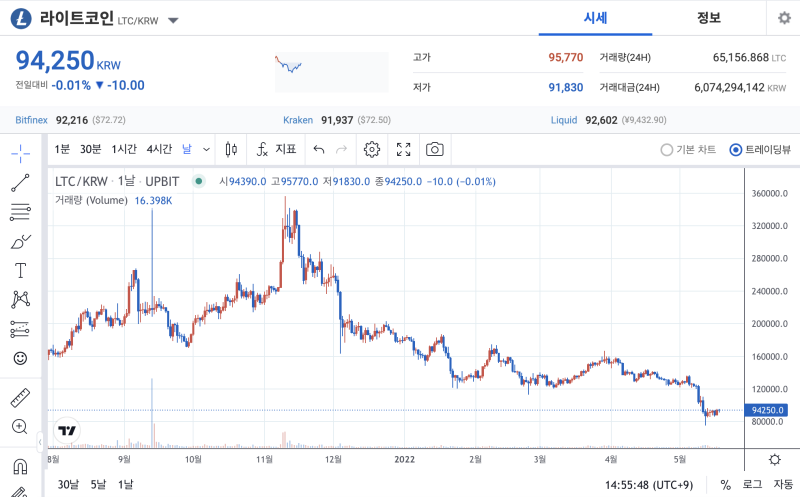
Task: Open the Fibonacci retracement tool
Action: [20, 212]
